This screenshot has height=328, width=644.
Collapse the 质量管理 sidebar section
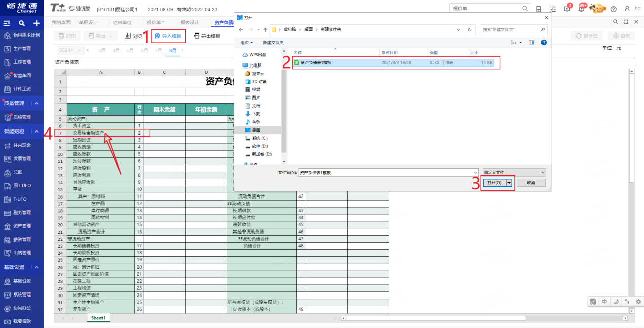point(37,103)
